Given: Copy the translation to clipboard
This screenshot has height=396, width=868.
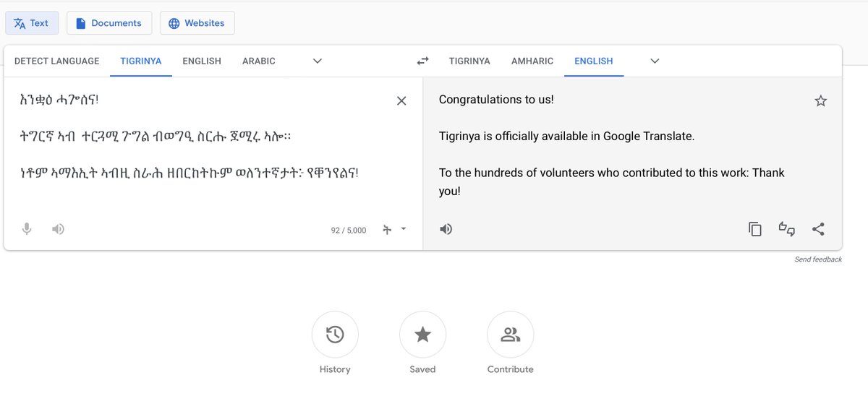Looking at the screenshot, I should coord(755,229).
